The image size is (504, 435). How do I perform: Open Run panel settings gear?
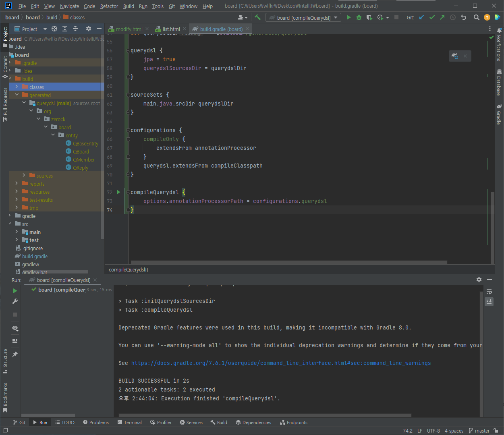(479, 280)
